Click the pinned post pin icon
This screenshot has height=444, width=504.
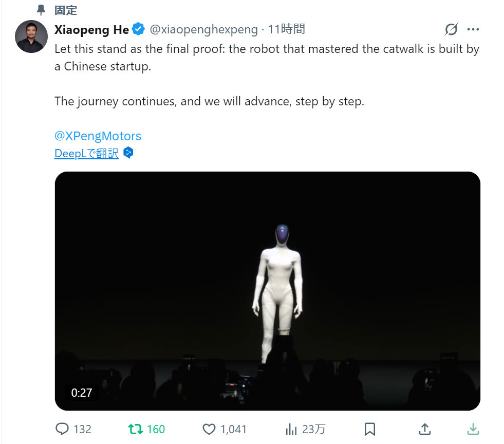(x=42, y=10)
